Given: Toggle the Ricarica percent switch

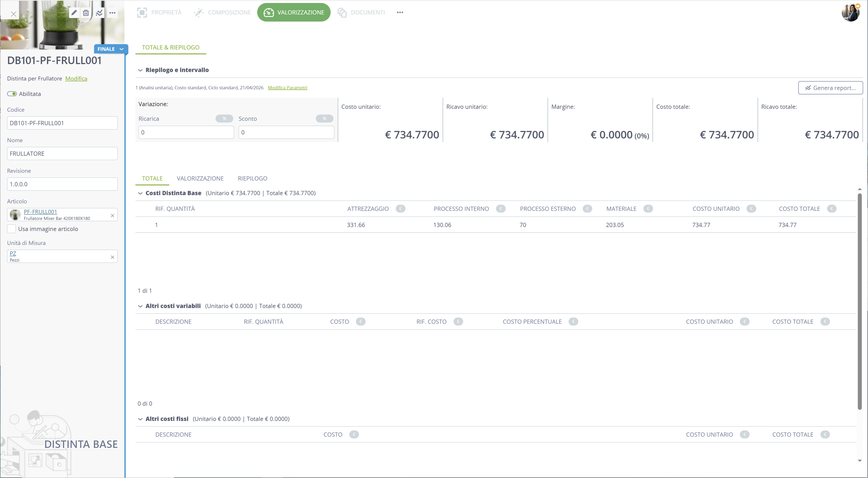Looking at the screenshot, I should click(224, 119).
